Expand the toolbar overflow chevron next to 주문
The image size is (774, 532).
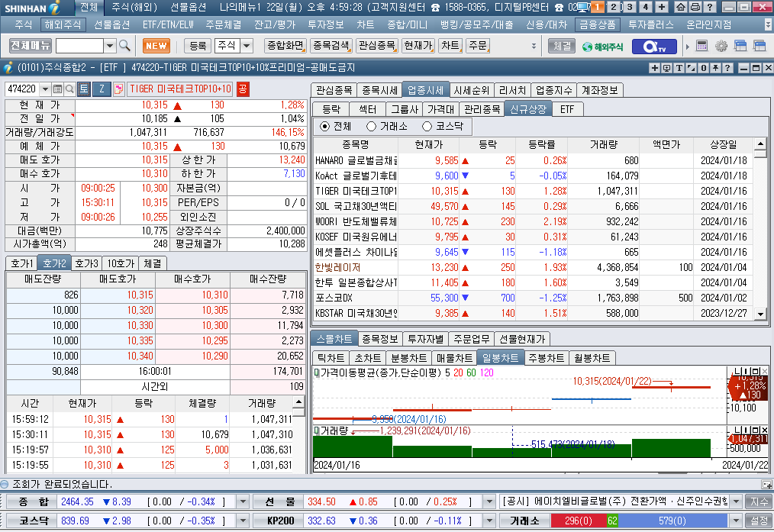click(x=534, y=46)
